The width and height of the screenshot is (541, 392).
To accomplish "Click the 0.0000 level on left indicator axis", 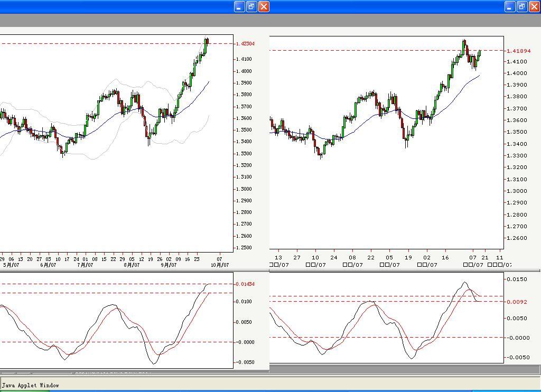I will [x=245, y=342].
